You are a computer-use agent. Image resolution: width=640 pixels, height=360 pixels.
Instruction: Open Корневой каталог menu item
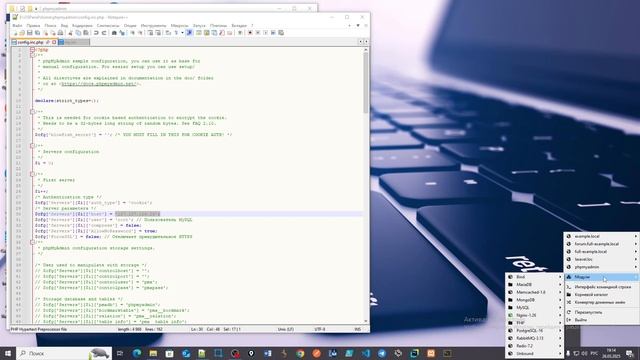[x=601, y=295]
